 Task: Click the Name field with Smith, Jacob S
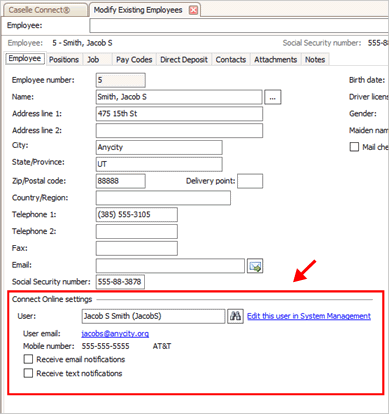(x=179, y=97)
